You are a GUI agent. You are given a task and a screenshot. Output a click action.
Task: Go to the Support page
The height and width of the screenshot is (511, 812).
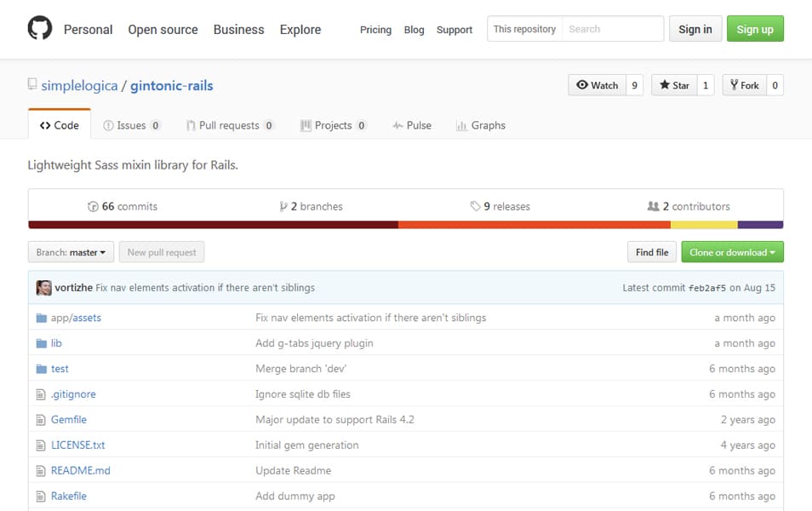[455, 30]
